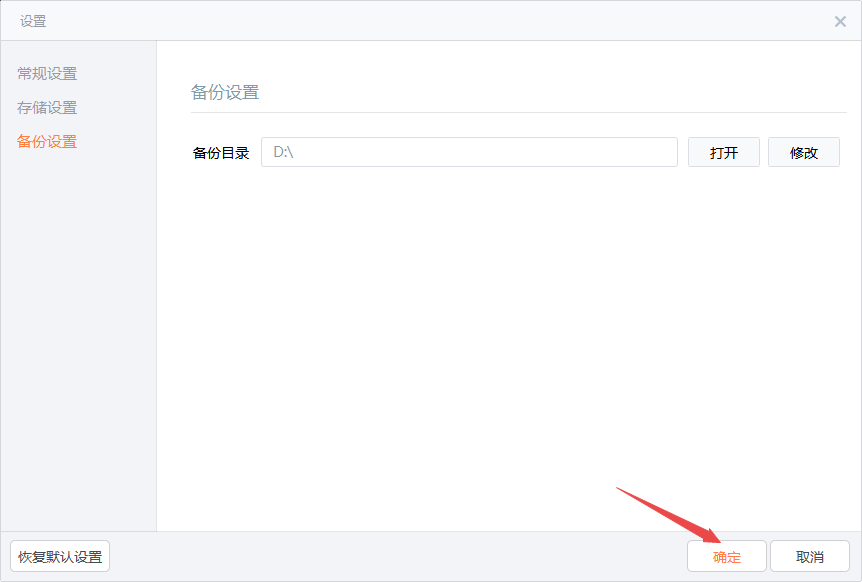This screenshot has width=862, height=582.
Task: Focus the backup directory input box
Action: 469,151
